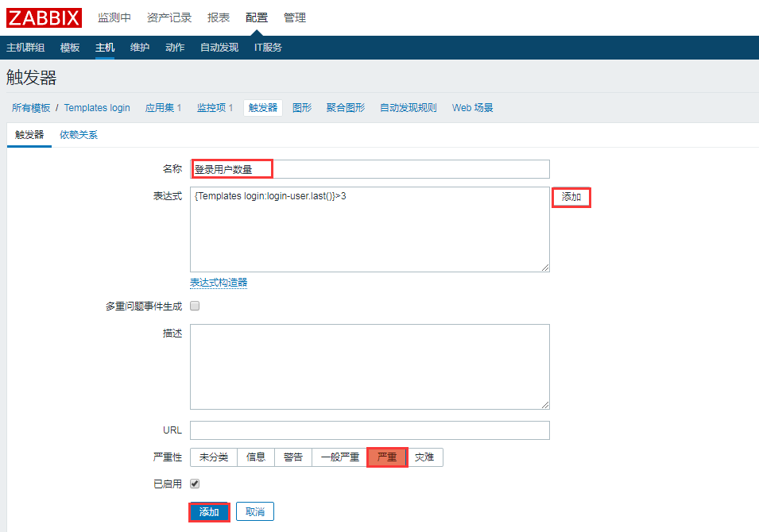
Task: Toggle the 已启用 checkbox
Action: click(x=195, y=484)
